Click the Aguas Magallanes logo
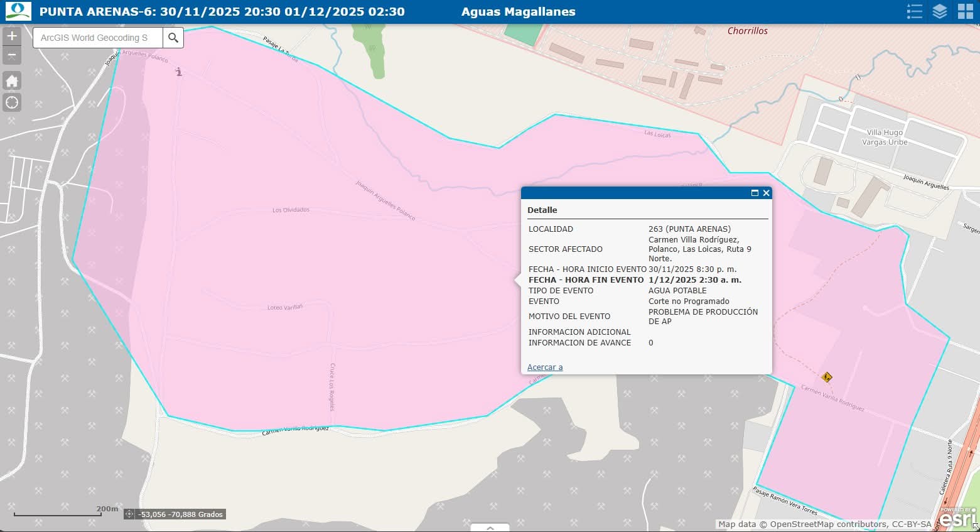 click(18, 11)
